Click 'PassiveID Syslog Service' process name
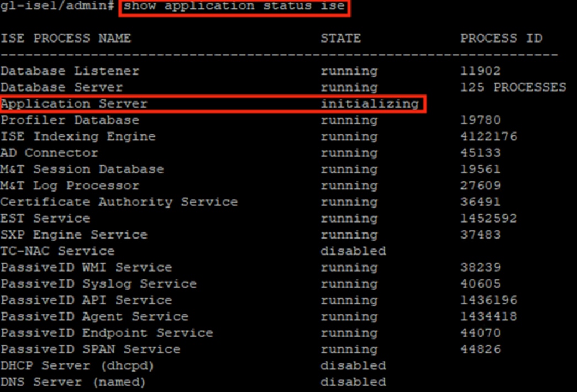The height and width of the screenshot is (392, 577). pyautogui.click(x=98, y=284)
